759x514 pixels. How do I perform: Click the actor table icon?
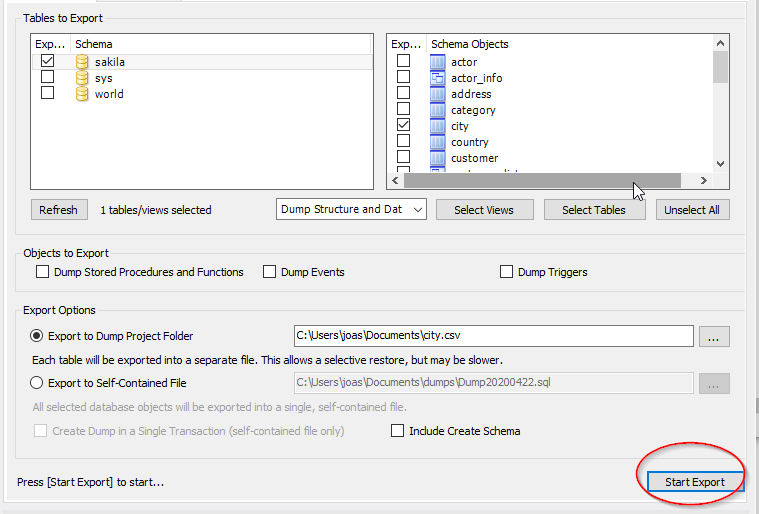click(x=437, y=62)
